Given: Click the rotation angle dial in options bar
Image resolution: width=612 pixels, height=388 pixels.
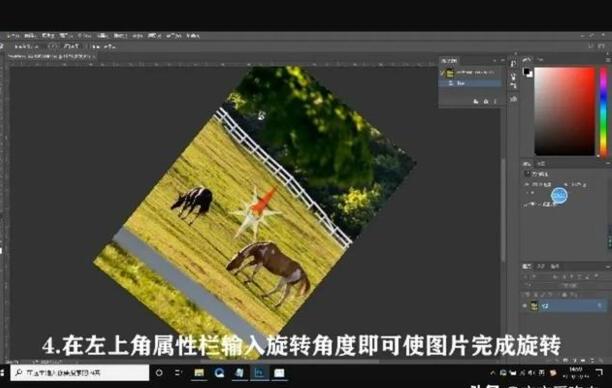Looking at the screenshot, I should pyautogui.click(x=52, y=46).
